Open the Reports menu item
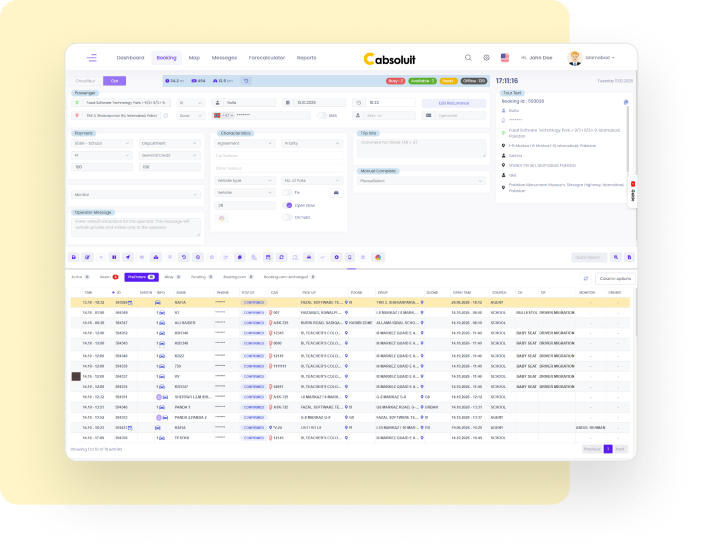The width and height of the screenshot is (701, 553). pyautogui.click(x=306, y=58)
